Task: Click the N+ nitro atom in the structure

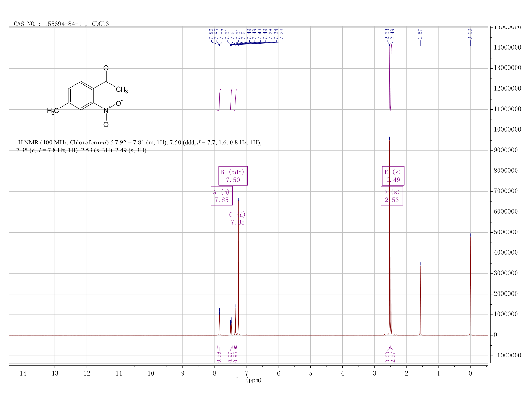Action: pyautogui.click(x=107, y=110)
